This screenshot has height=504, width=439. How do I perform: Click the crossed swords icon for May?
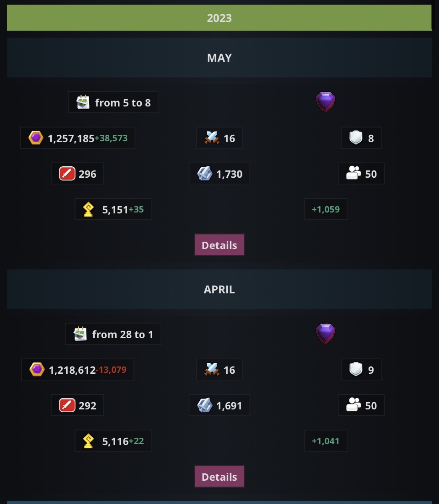click(212, 138)
